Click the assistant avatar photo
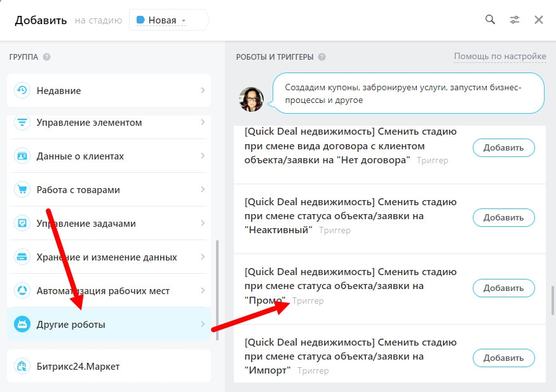 [x=251, y=99]
